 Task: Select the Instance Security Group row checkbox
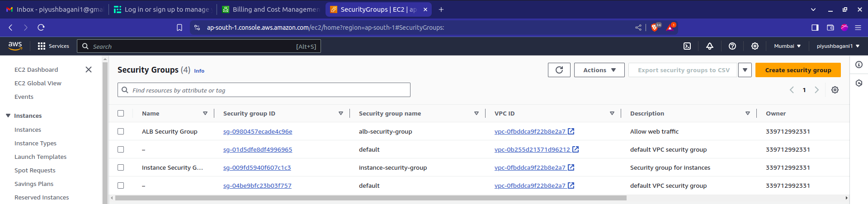click(x=121, y=167)
